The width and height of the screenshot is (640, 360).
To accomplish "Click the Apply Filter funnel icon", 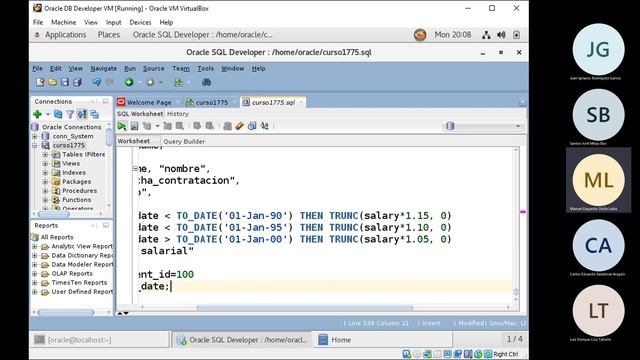I will 70,114.
